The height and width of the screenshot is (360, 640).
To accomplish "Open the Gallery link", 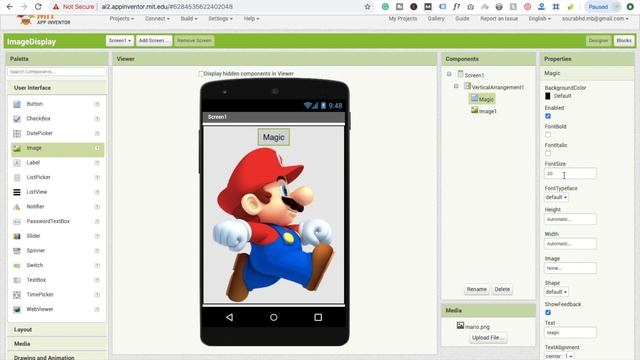I will 436,19.
